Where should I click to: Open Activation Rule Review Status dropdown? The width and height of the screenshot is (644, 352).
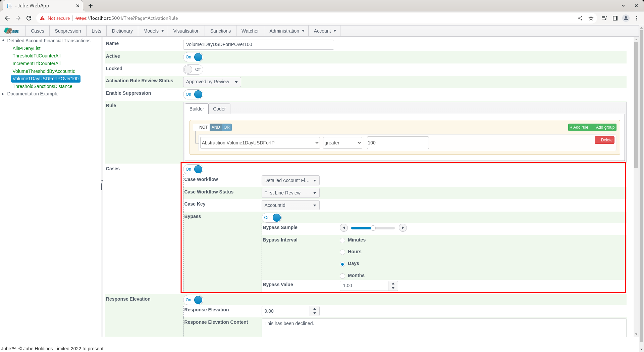click(212, 82)
